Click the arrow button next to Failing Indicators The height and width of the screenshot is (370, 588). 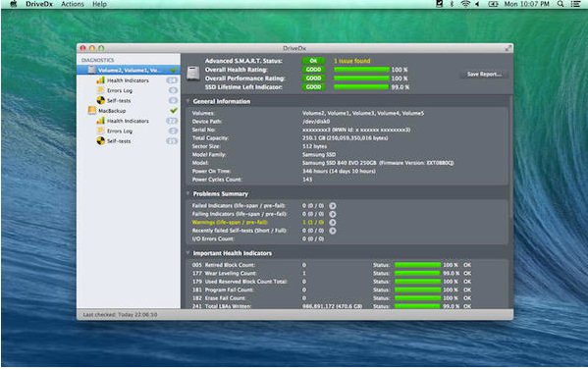(x=332, y=214)
